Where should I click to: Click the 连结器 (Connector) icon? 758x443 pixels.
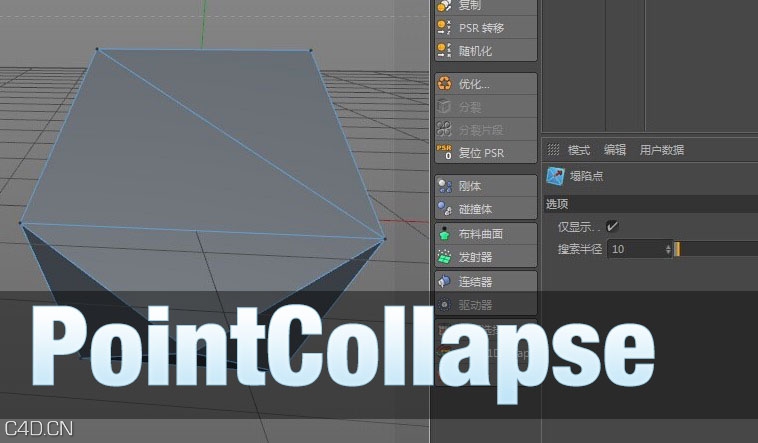tap(444, 281)
